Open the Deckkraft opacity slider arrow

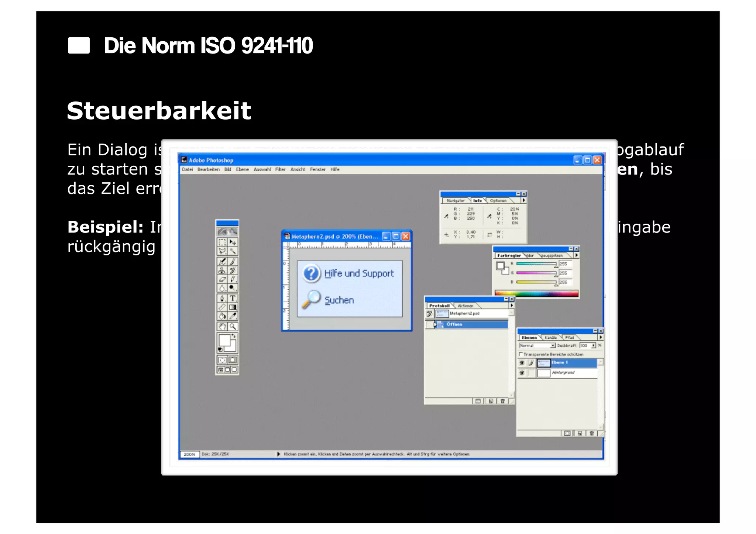coord(594,346)
